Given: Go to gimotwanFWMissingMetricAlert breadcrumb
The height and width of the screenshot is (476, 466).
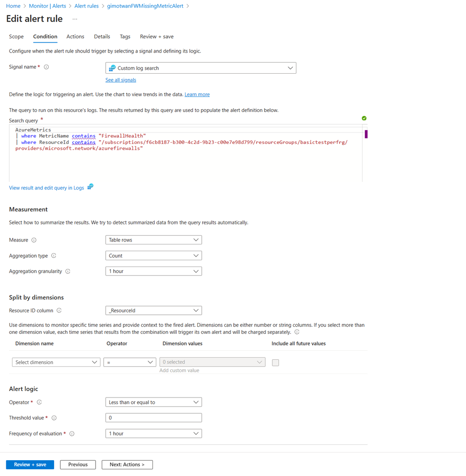Looking at the screenshot, I should tap(145, 6).
